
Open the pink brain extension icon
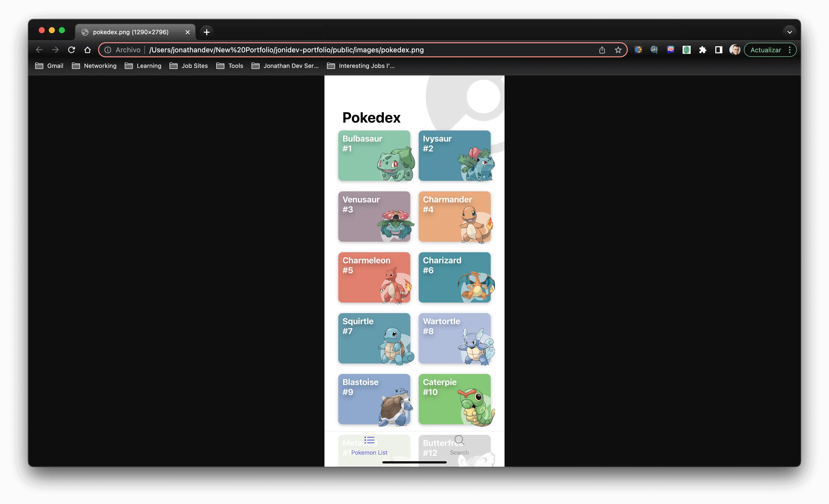pyautogui.click(x=670, y=50)
